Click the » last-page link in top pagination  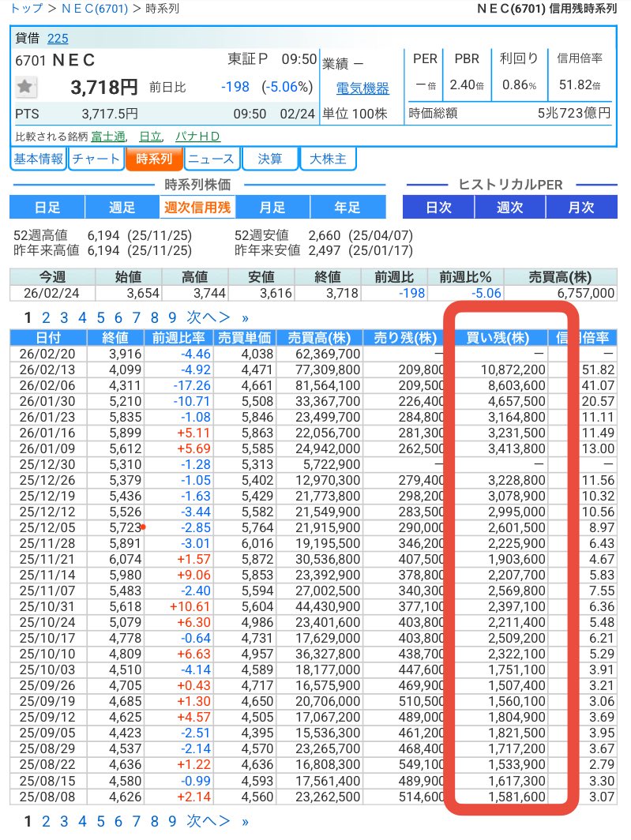click(x=245, y=319)
